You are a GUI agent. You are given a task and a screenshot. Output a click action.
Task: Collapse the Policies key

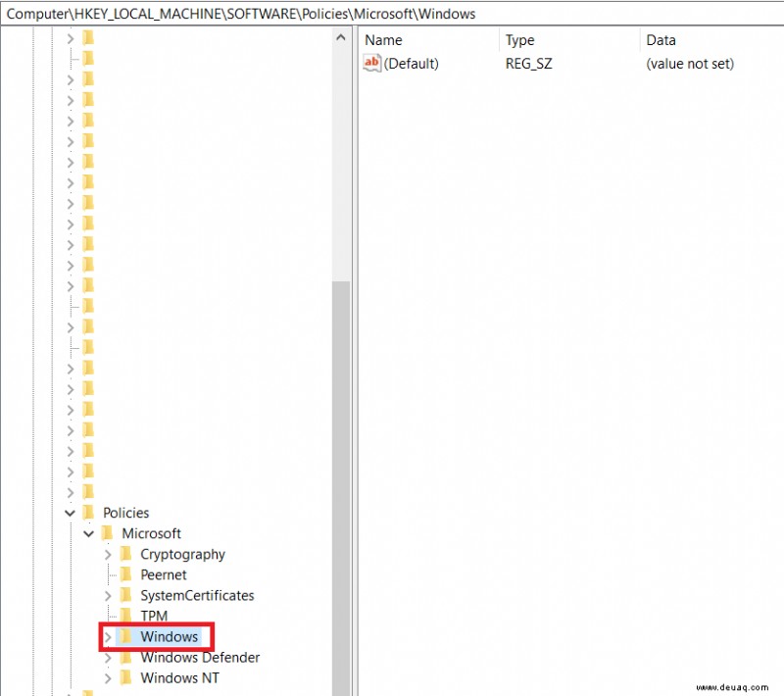click(70, 513)
